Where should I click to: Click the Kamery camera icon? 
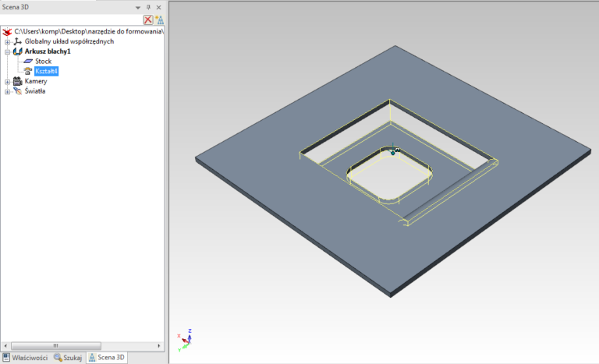click(x=18, y=81)
